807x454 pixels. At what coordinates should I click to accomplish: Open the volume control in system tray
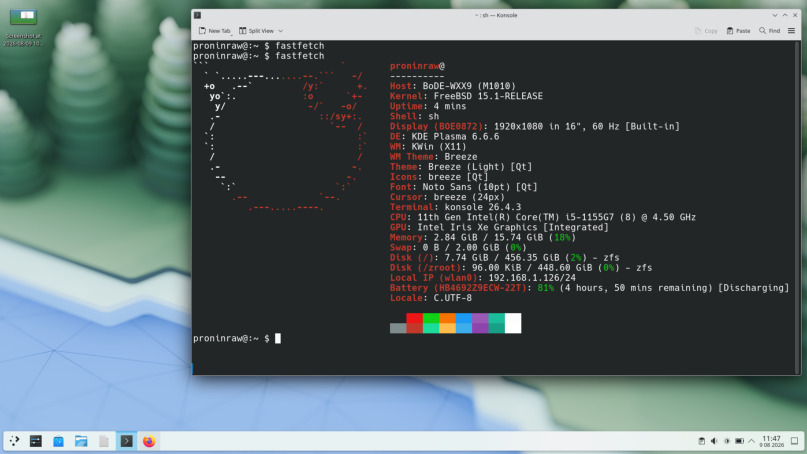(x=714, y=441)
